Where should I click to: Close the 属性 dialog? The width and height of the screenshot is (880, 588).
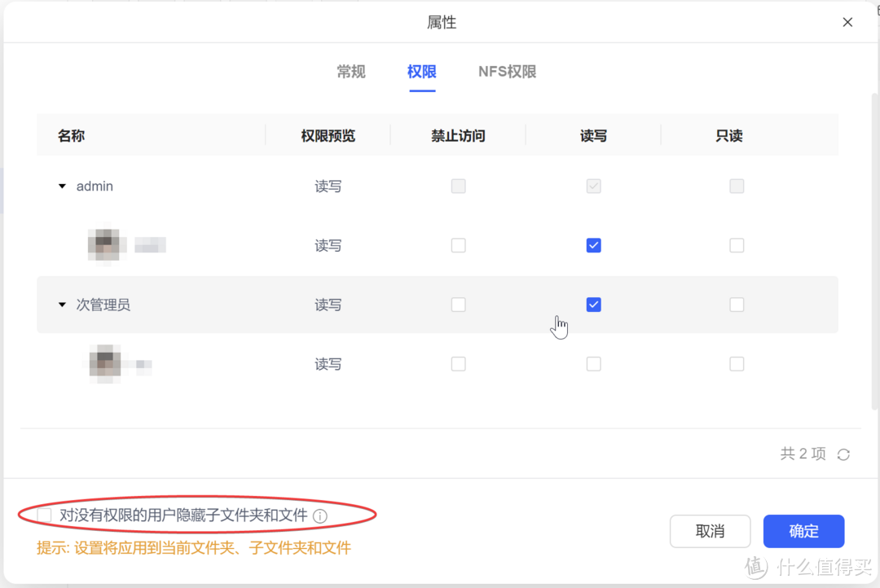pyautogui.click(x=847, y=22)
